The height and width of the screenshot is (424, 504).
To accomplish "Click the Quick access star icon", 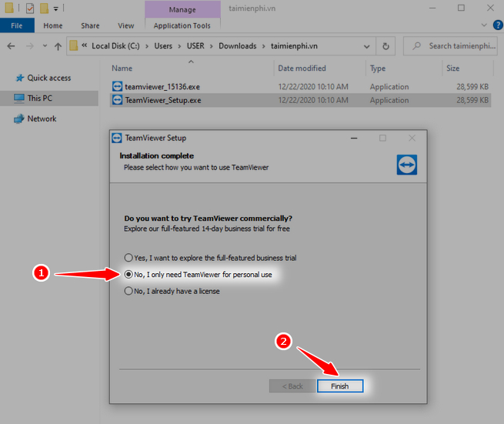I will point(20,78).
